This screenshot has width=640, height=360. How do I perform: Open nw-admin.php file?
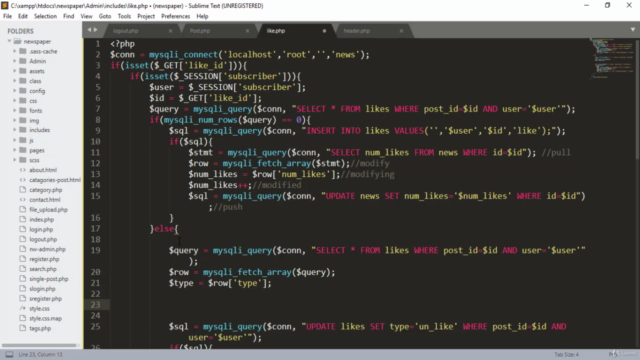[x=47, y=249]
